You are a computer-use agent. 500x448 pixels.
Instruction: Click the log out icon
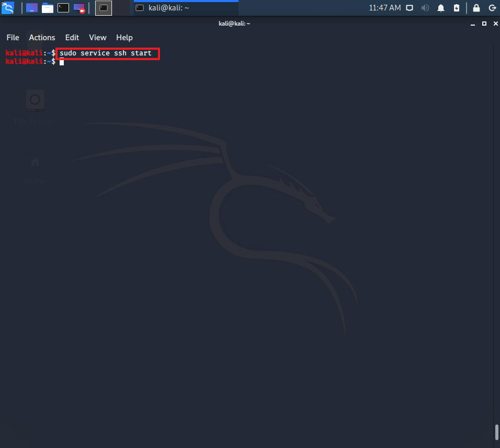coord(492,8)
